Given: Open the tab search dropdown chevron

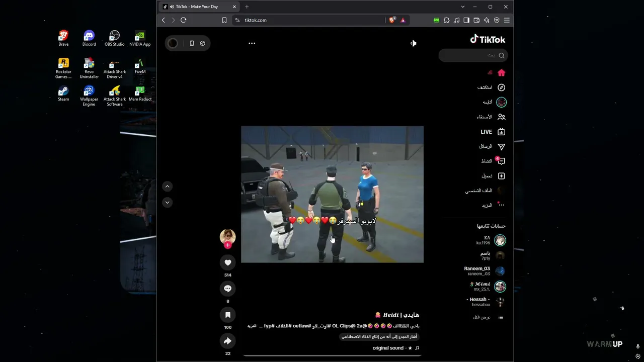Looking at the screenshot, I should click(x=463, y=7).
